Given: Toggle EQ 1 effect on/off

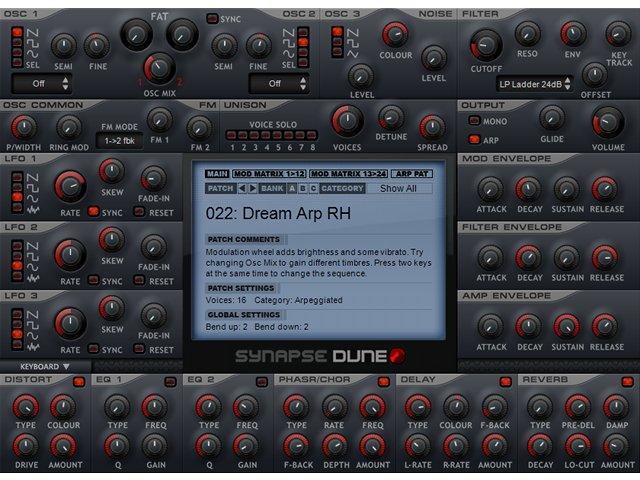Looking at the screenshot, I should (170, 382).
